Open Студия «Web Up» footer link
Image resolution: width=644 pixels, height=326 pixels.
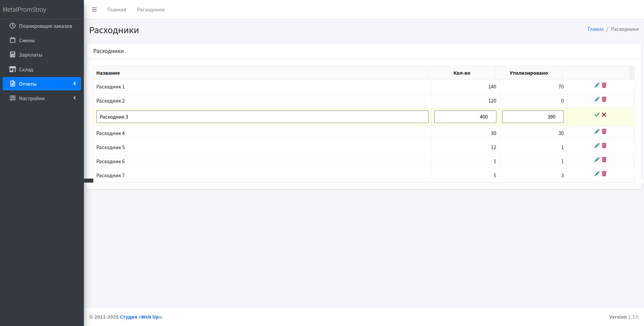[141, 317]
